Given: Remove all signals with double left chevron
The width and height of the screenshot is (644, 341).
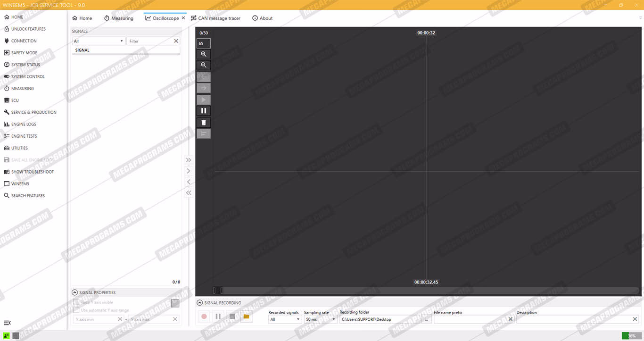Looking at the screenshot, I should click(189, 192).
